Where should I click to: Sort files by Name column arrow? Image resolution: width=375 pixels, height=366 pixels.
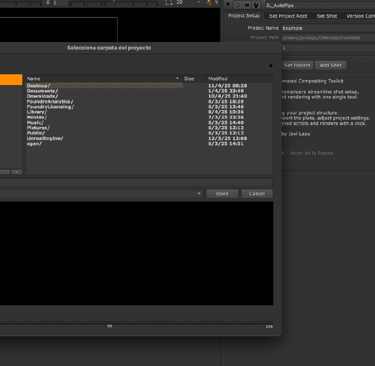177,78
